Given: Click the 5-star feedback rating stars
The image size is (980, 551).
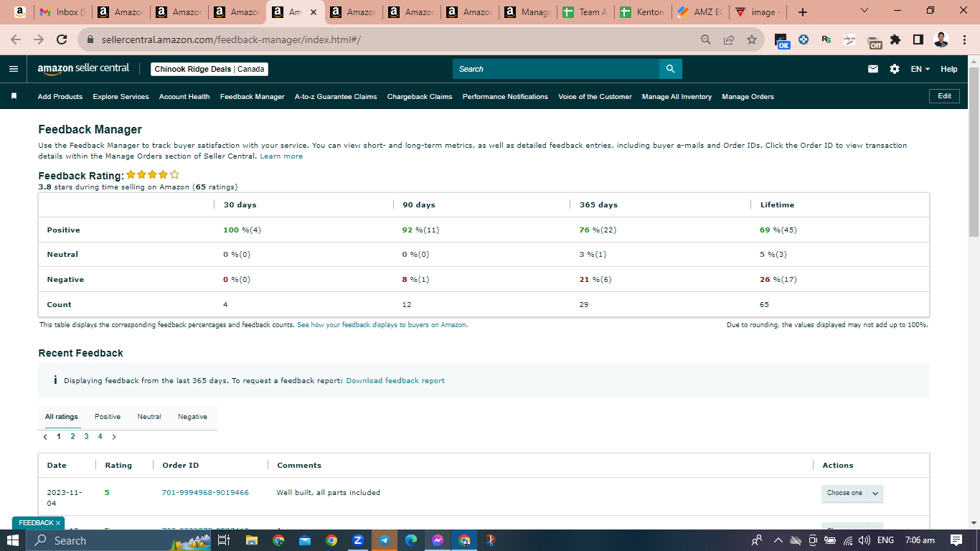Looking at the screenshot, I should (x=153, y=175).
